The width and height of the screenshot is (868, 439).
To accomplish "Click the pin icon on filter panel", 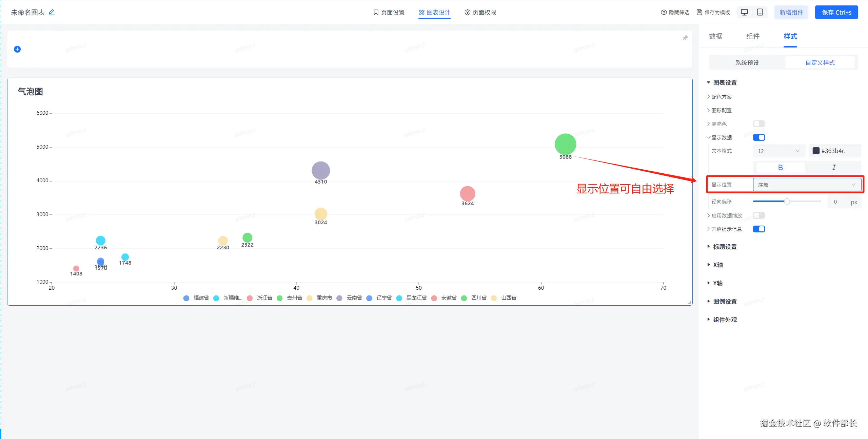I will (685, 38).
